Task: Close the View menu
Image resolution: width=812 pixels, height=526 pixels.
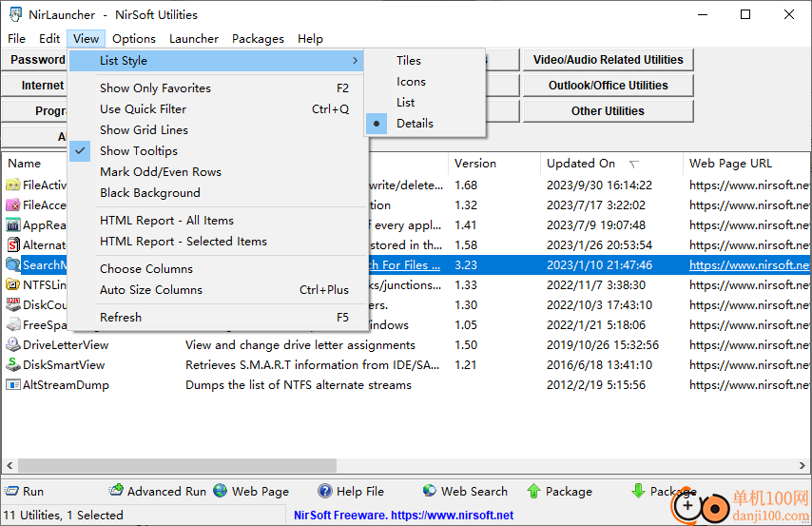Action: [x=86, y=39]
